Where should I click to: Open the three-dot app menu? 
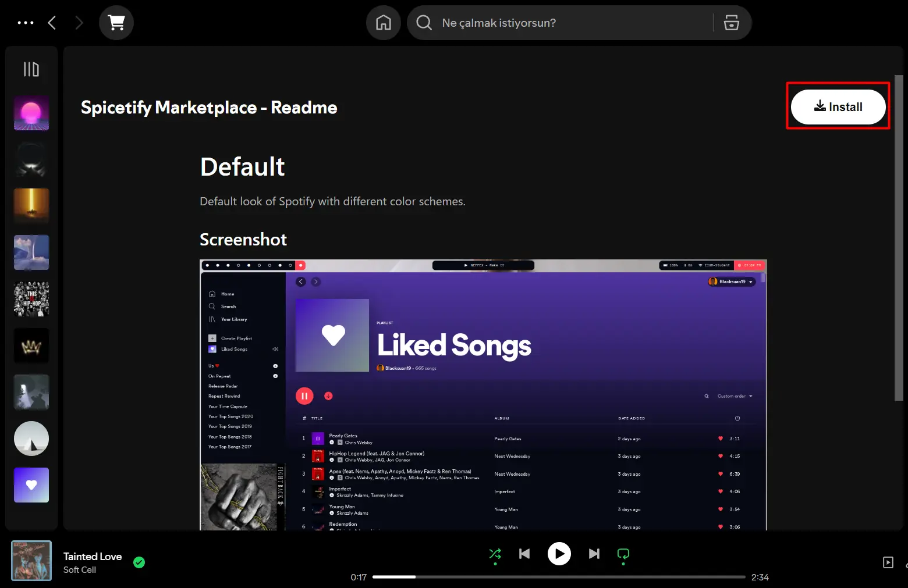(26, 23)
